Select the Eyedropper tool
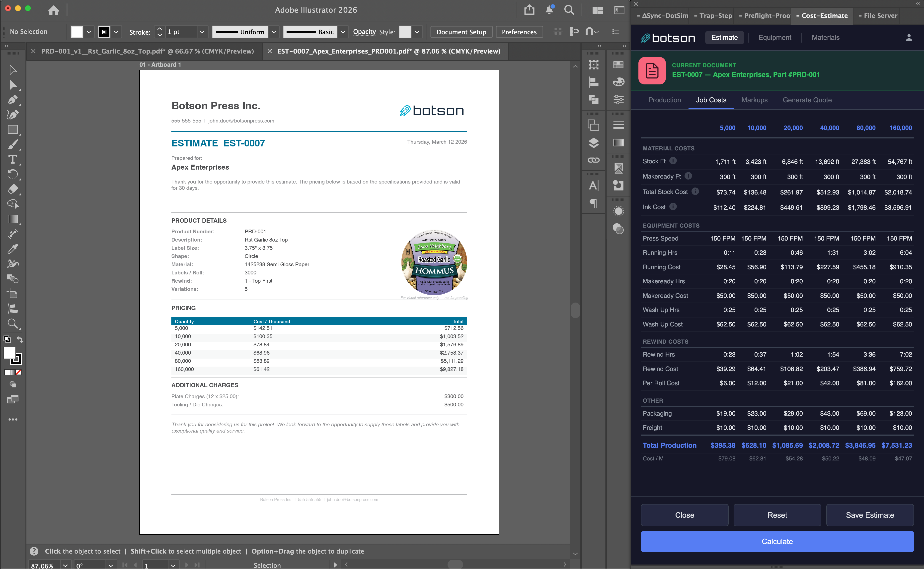This screenshot has width=924, height=569. [13, 248]
